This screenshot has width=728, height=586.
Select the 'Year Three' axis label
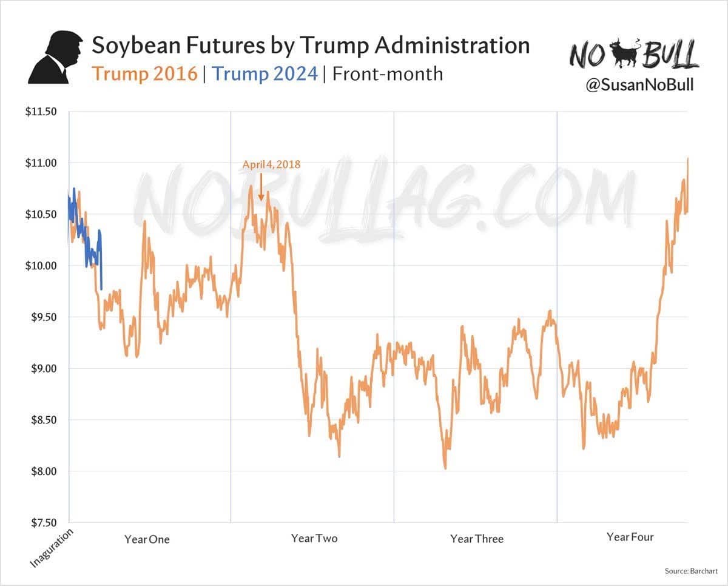coord(477,539)
